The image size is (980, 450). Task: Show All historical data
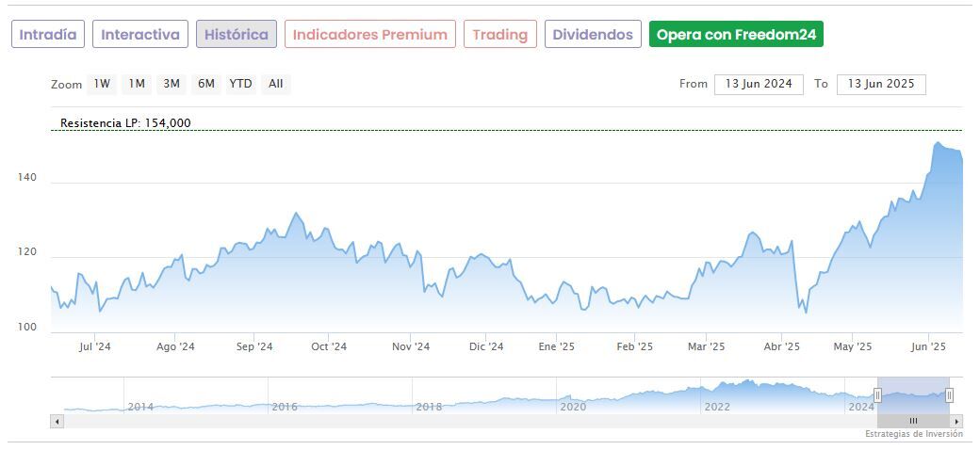pyautogui.click(x=275, y=84)
